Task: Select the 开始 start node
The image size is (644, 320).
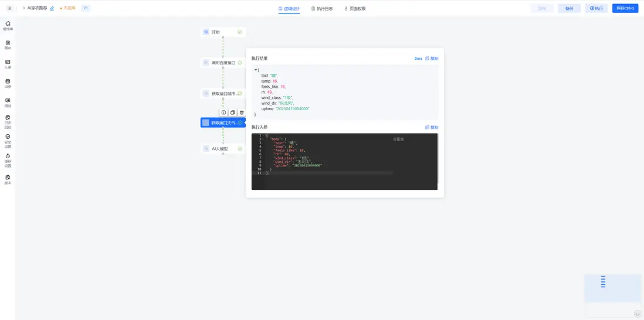Action: tap(223, 32)
